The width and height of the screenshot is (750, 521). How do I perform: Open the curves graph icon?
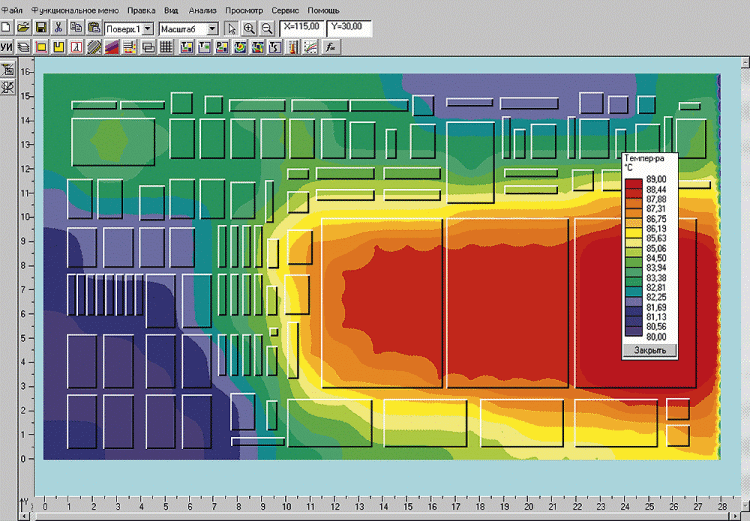click(x=310, y=47)
